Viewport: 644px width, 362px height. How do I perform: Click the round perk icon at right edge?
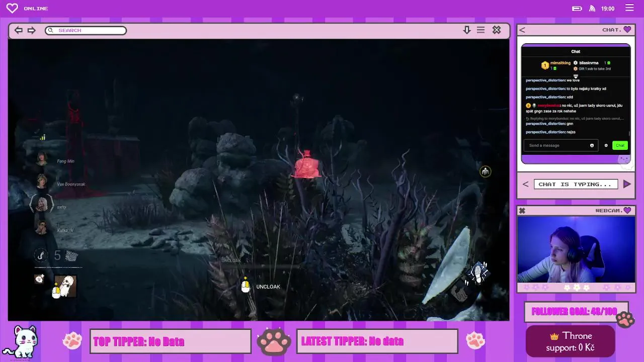pos(485,171)
